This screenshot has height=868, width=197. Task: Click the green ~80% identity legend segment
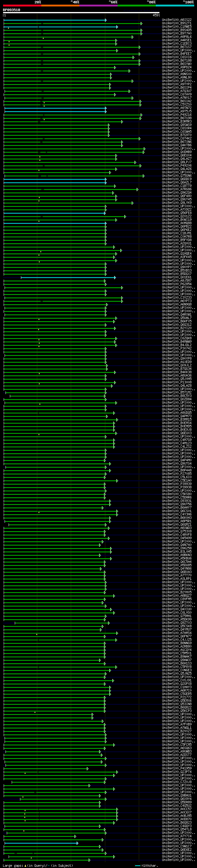pyautogui.click(x=137, y=6)
